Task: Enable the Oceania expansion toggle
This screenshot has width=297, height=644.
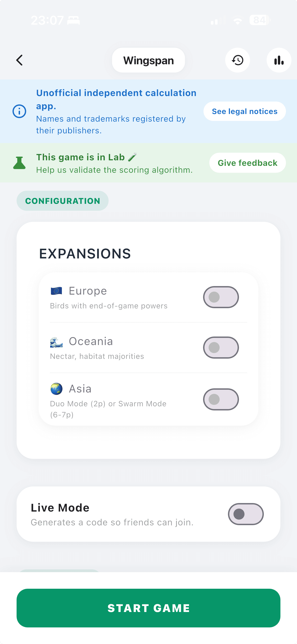Action: click(221, 348)
